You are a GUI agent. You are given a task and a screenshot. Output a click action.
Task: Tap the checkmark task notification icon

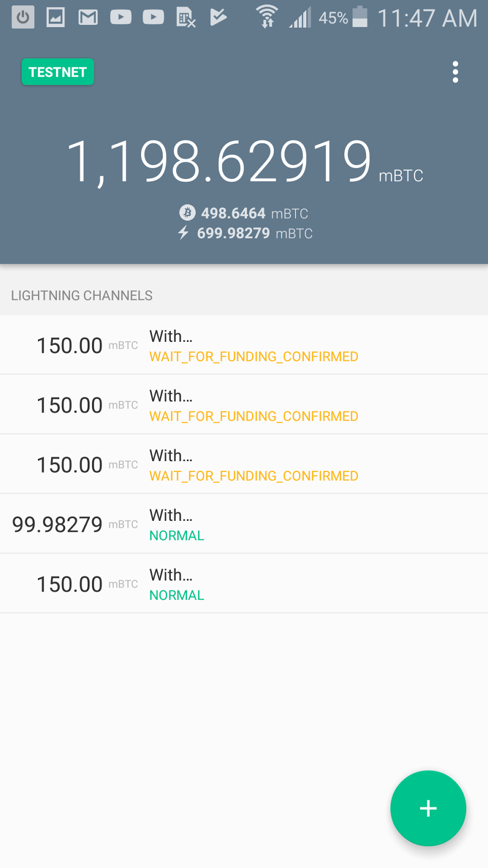[x=218, y=18]
